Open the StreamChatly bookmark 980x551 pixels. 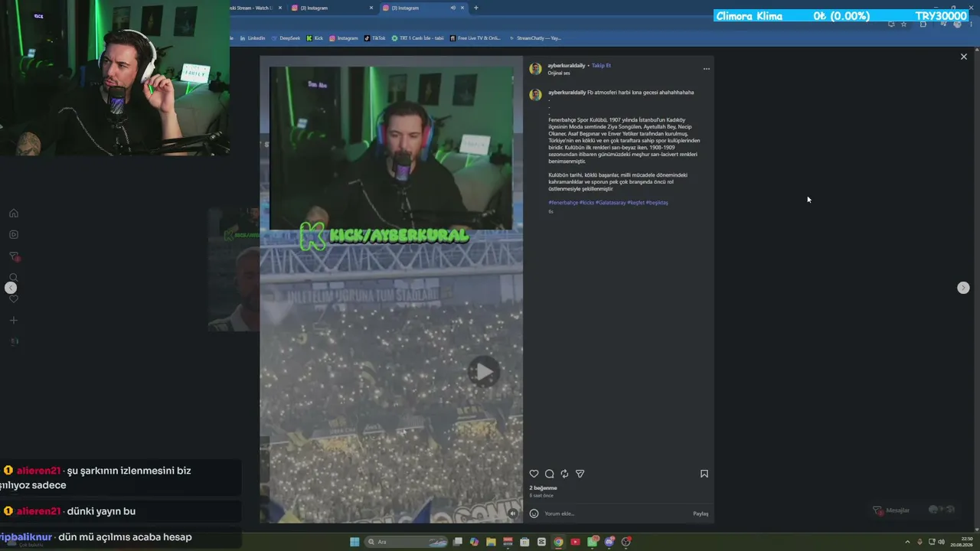(535, 38)
